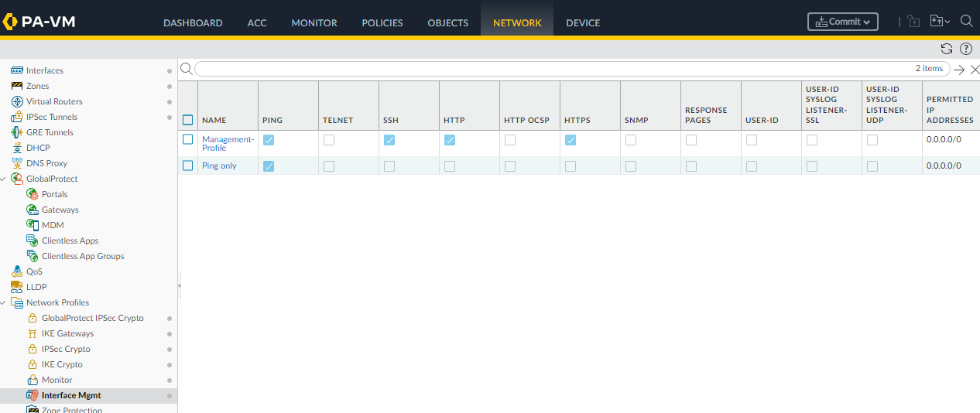This screenshot has height=413, width=980.
Task: Select the Ping only row checkbox
Action: point(187,166)
